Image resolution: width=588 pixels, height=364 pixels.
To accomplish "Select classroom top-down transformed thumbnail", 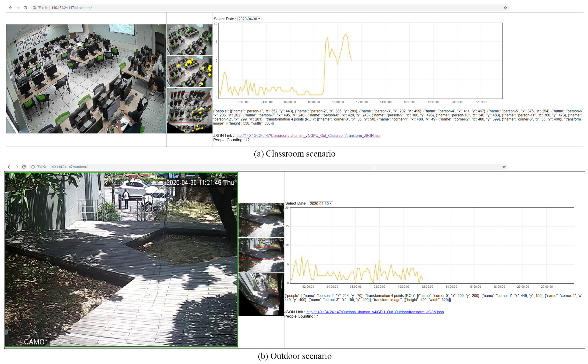I will (190, 110).
